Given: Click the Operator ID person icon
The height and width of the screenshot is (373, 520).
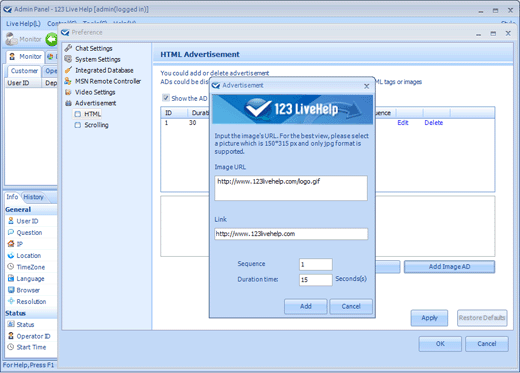Looking at the screenshot, I should pyautogui.click(x=11, y=336).
